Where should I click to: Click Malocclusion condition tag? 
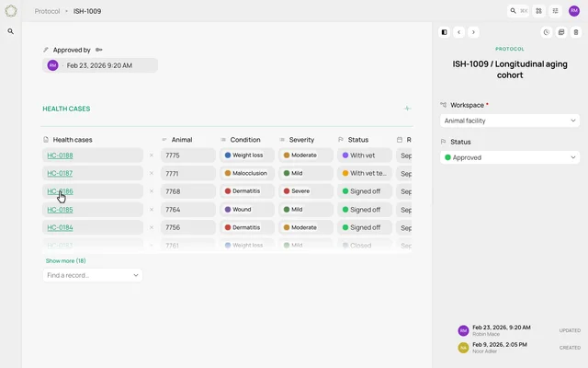[246, 173]
